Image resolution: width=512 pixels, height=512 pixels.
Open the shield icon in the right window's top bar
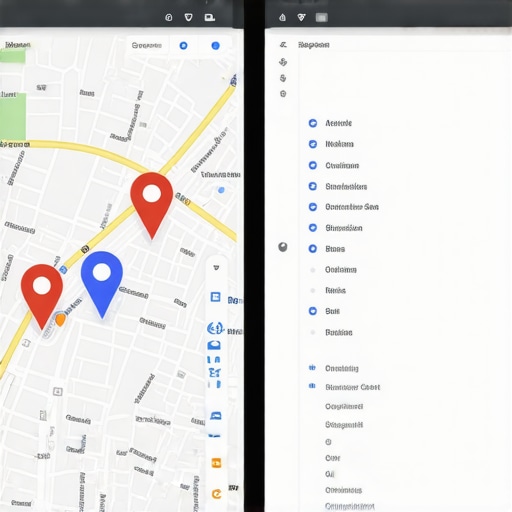click(301, 17)
